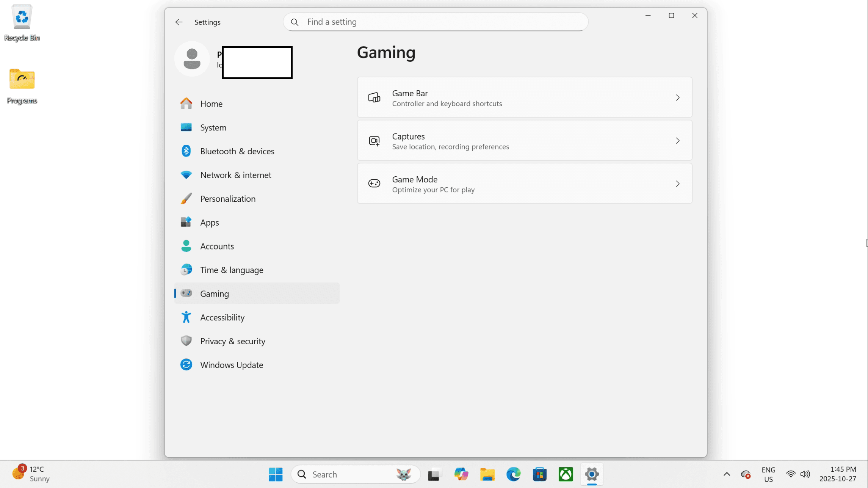
Task: Click the user profile avatar picture
Action: point(192,59)
